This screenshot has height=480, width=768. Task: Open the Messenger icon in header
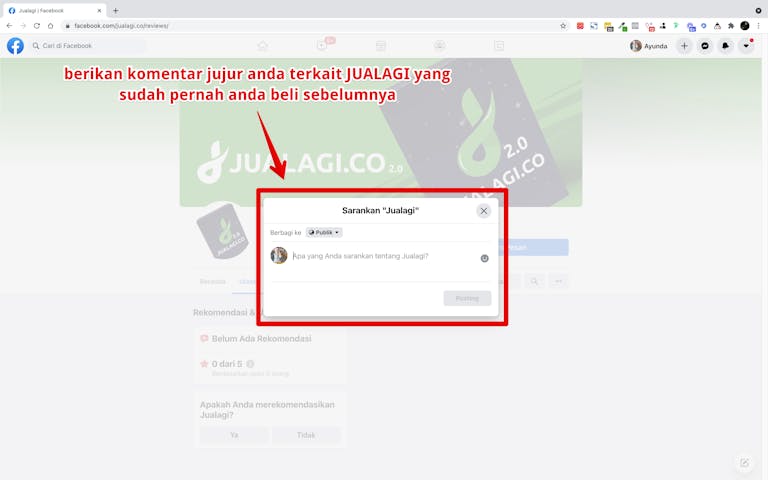click(705, 46)
